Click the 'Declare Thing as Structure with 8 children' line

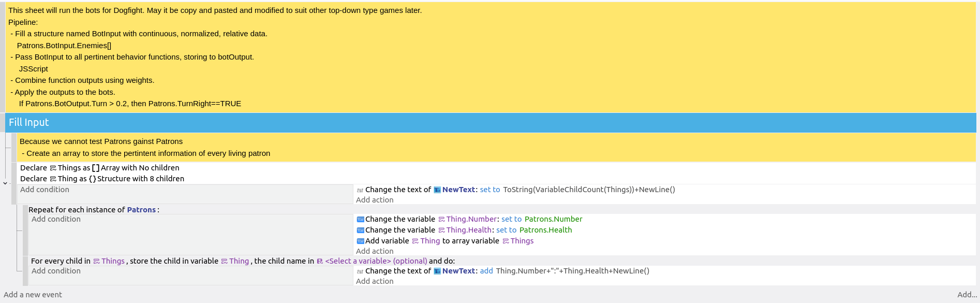pos(102,179)
